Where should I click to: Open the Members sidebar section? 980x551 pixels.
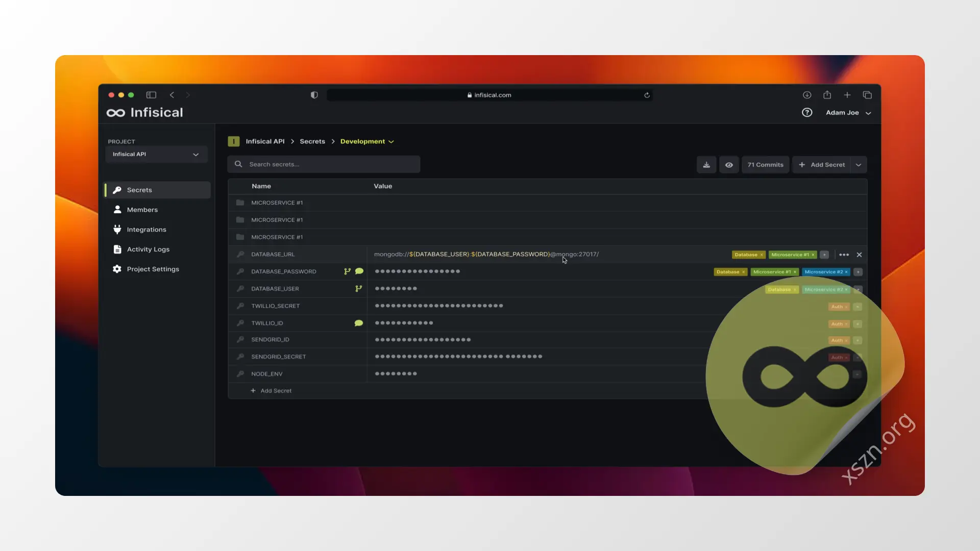coord(142,210)
